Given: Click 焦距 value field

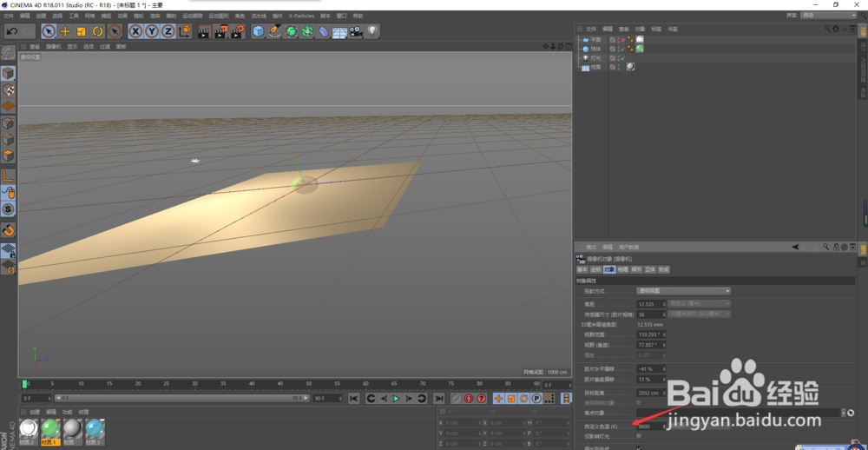Looking at the screenshot, I should click(649, 304).
